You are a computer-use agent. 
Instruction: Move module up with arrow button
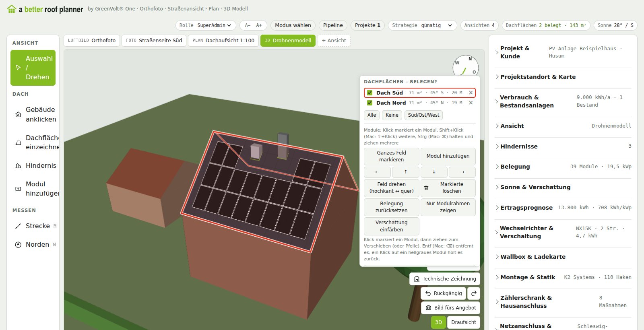coord(405,172)
